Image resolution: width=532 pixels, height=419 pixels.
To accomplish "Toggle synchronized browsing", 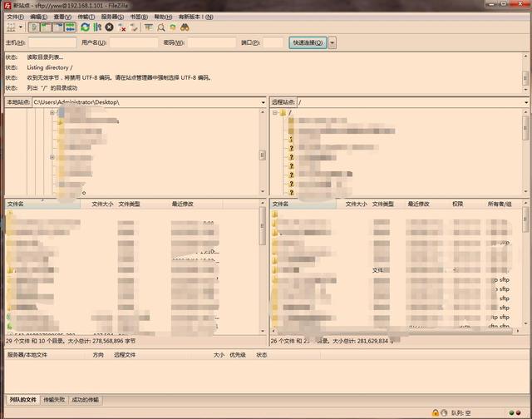I will click(x=173, y=27).
